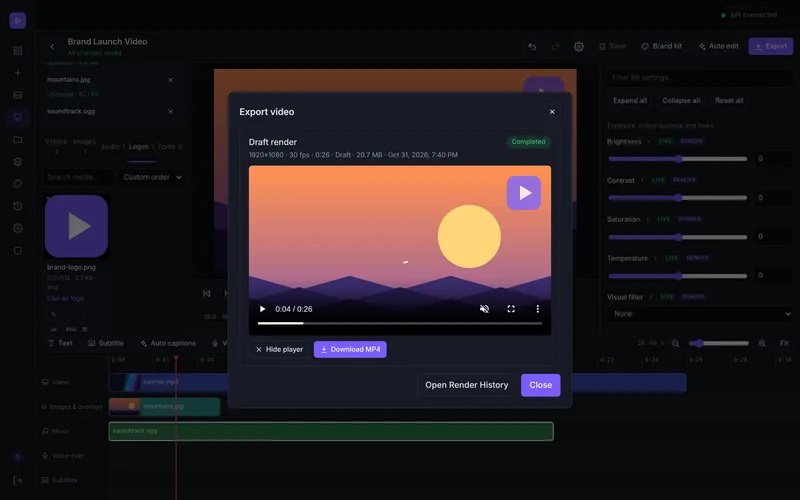Open the layers stack sidebar icon
The width and height of the screenshot is (800, 500).
click(18, 162)
